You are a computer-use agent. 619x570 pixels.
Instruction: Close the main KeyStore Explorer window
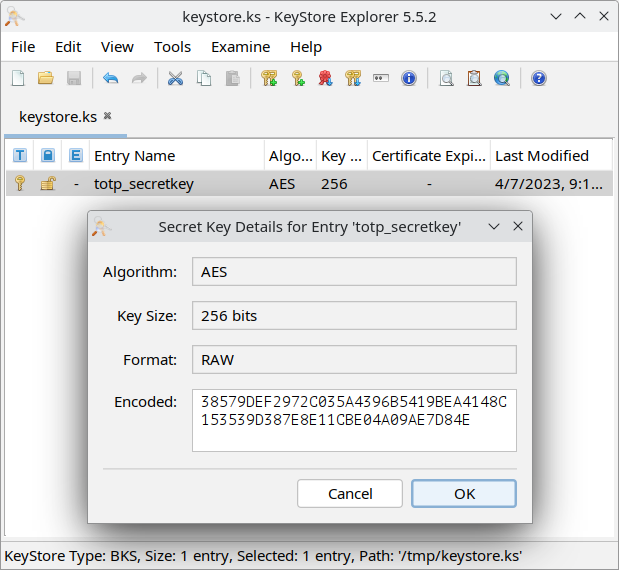point(604,16)
